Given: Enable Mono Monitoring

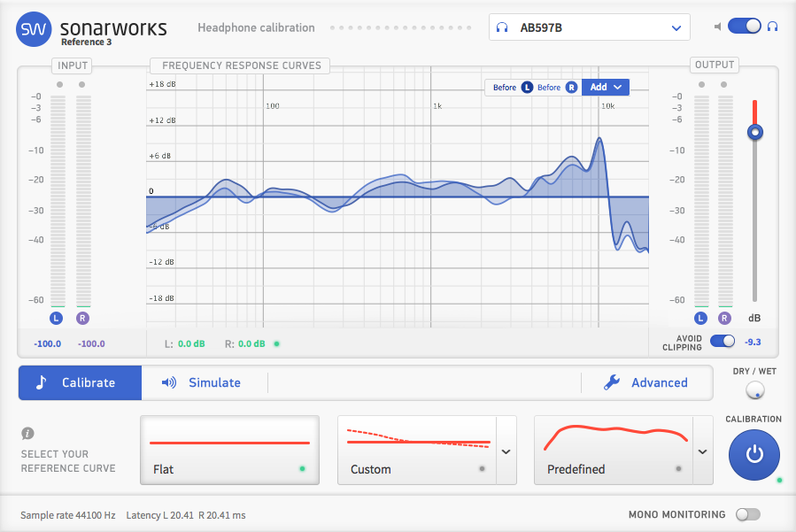Looking at the screenshot, I should (x=747, y=514).
